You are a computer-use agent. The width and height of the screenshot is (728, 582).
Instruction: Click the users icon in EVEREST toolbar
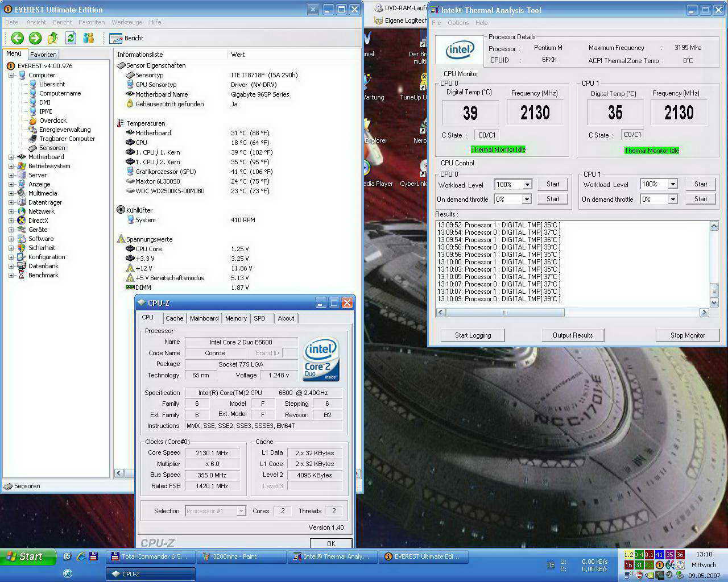[x=88, y=38]
